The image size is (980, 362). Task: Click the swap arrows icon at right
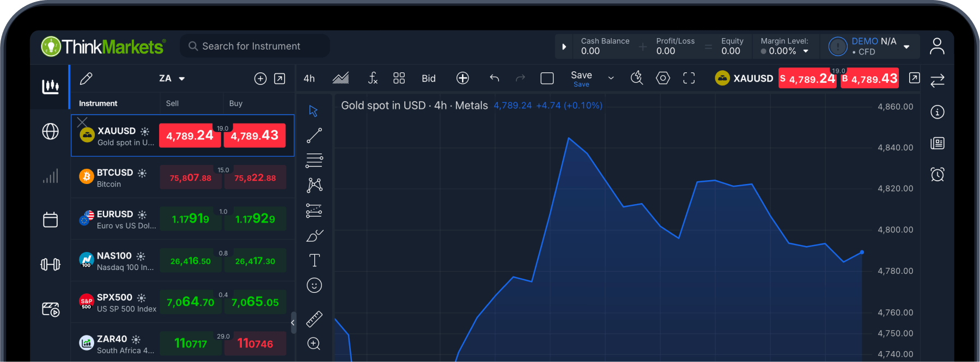pos(938,81)
